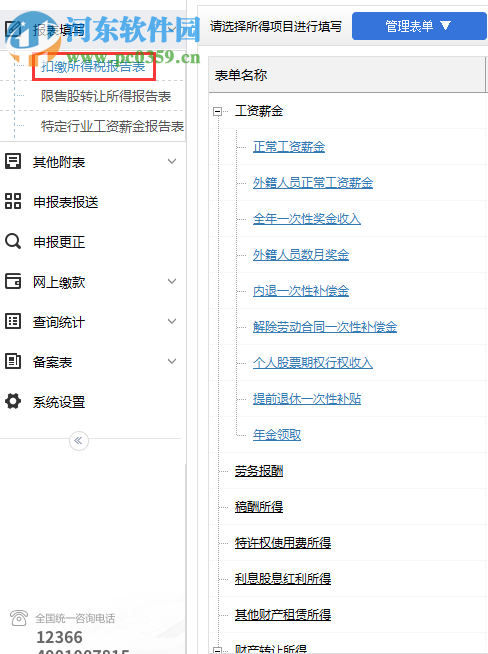Open the 外籍人员数月奖金 link

[x=301, y=254]
